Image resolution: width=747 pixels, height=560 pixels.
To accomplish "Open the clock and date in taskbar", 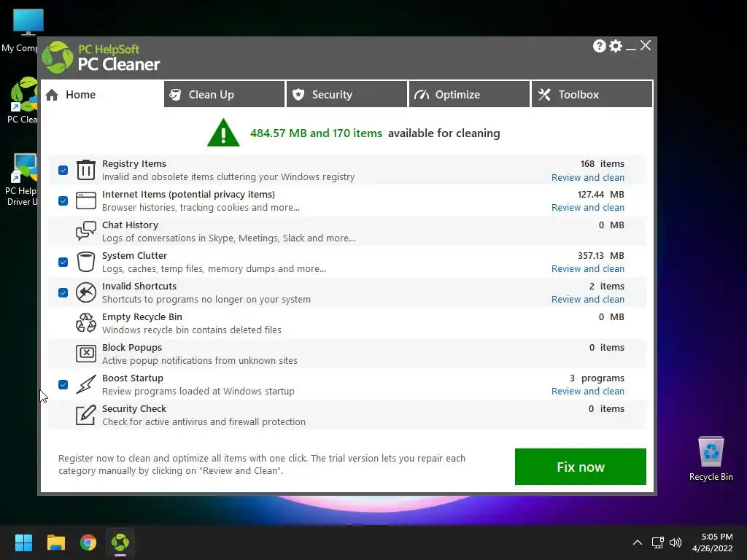I will click(712, 542).
